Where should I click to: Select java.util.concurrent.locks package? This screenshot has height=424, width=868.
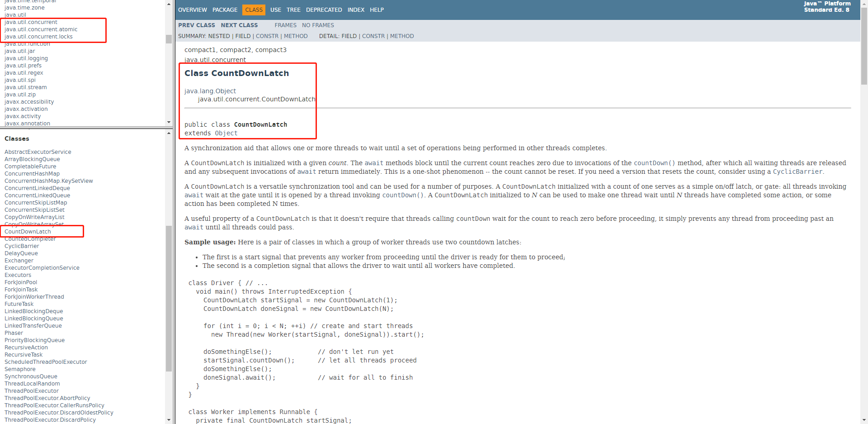(38, 37)
